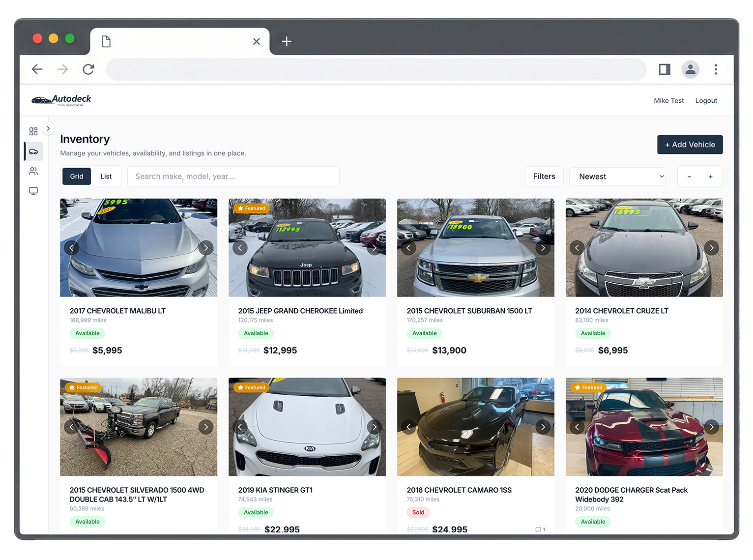Click the Add Vehicle button
Screen dimensions: 753x560
tap(690, 145)
